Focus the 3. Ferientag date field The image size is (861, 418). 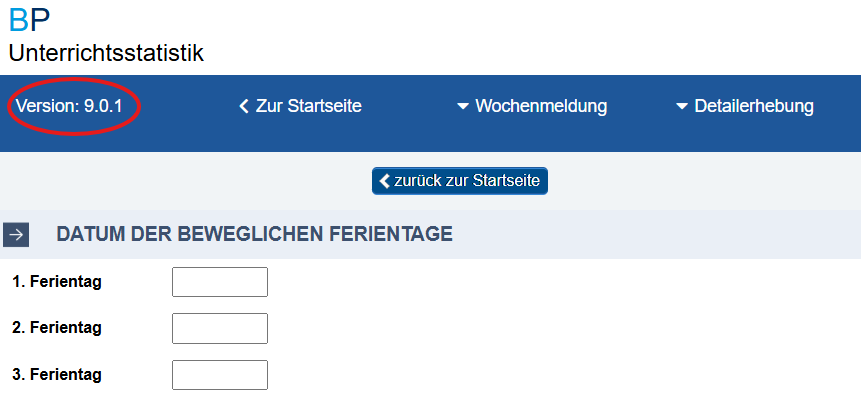(x=220, y=375)
